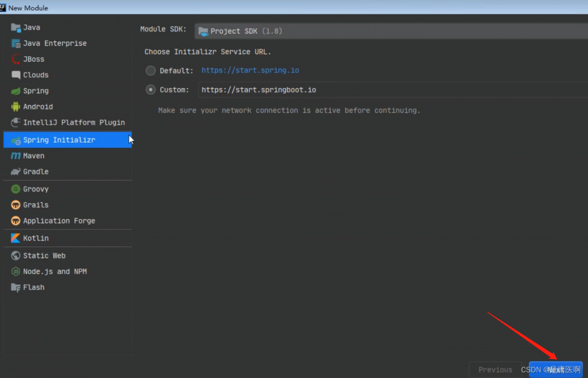Click the Groovy green icon
The image size is (588, 378).
[x=16, y=189]
